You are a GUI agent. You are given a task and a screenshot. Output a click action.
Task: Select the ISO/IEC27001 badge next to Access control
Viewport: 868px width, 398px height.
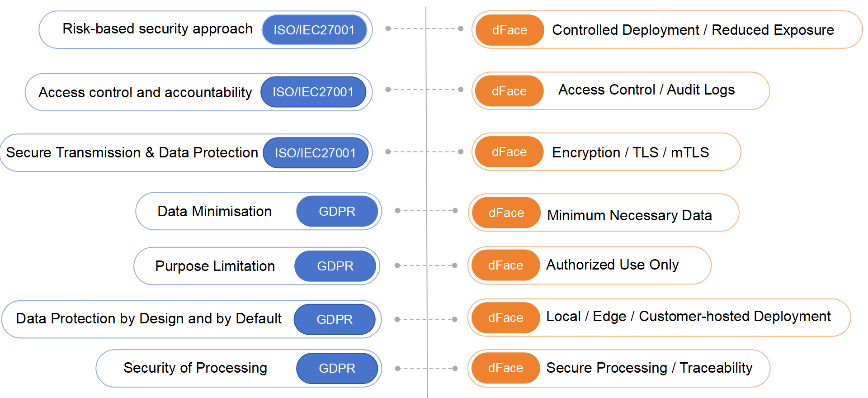[313, 92]
